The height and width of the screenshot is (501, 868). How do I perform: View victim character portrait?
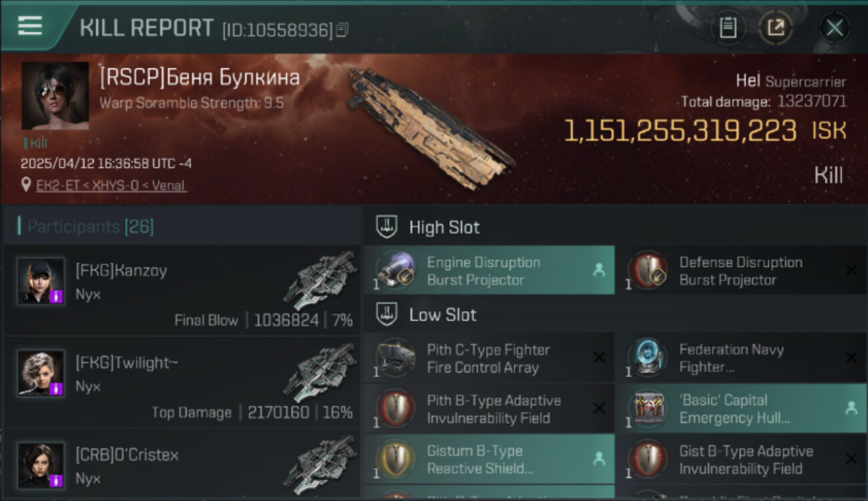(x=55, y=96)
